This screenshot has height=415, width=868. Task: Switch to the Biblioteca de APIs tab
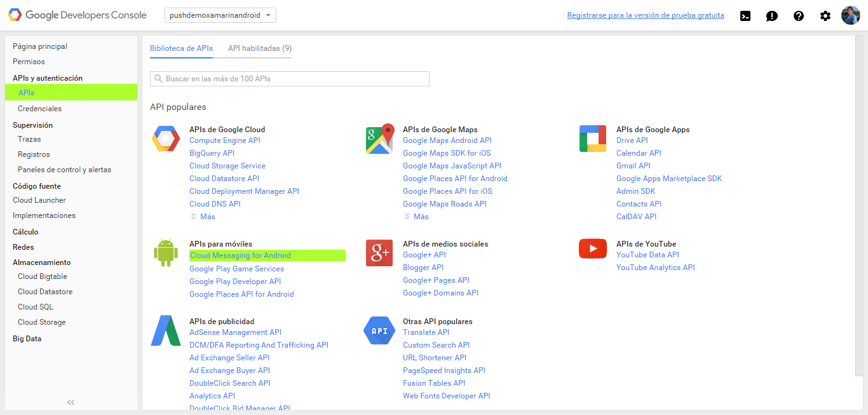coord(181,48)
